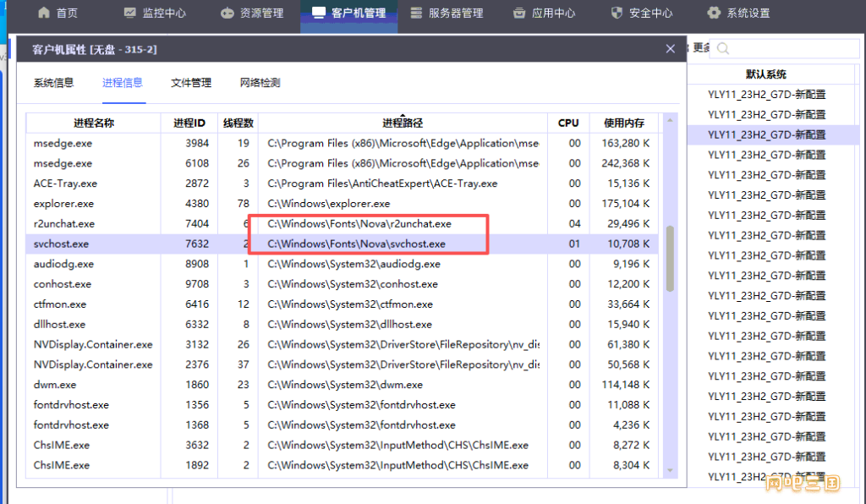This screenshot has width=866, height=504.
Task: Open the 网络检测 tab
Action: 260,83
